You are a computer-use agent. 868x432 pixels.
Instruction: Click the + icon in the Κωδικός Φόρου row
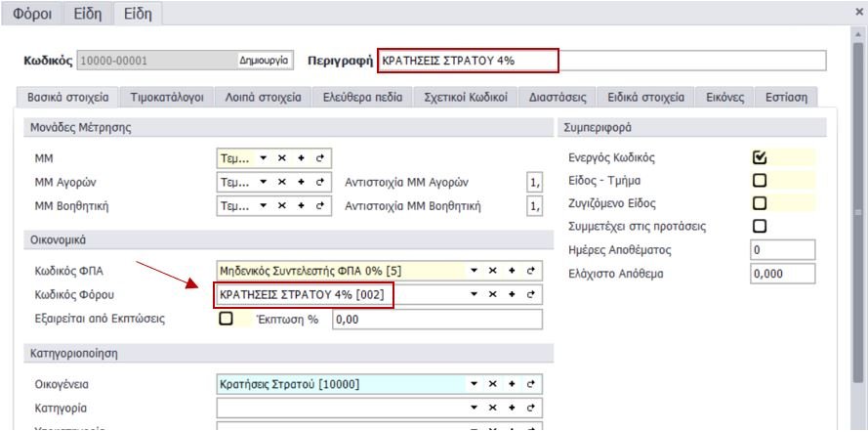[513, 294]
